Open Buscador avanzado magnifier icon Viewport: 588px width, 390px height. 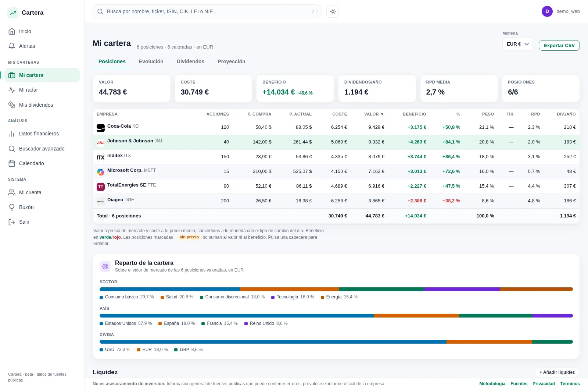12,149
